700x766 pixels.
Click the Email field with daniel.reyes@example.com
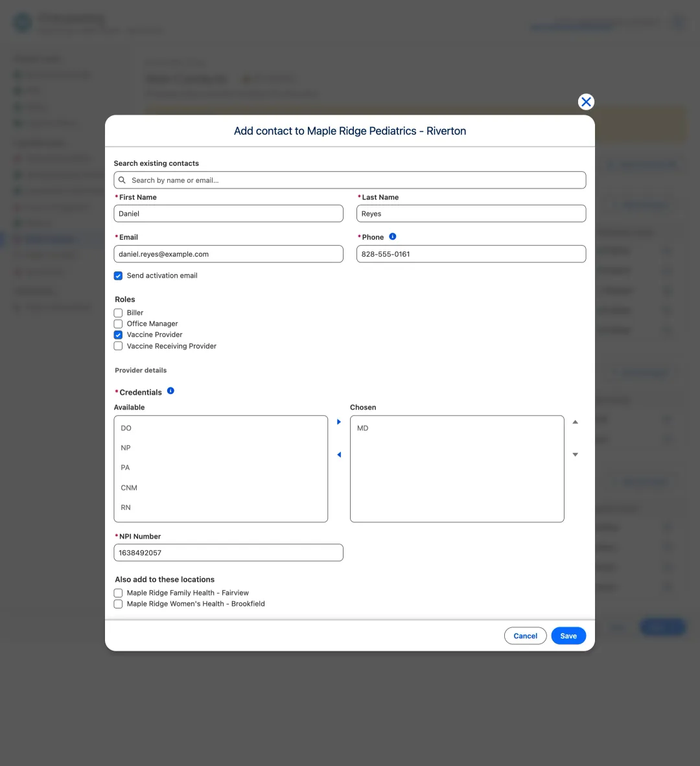point(229,254)
